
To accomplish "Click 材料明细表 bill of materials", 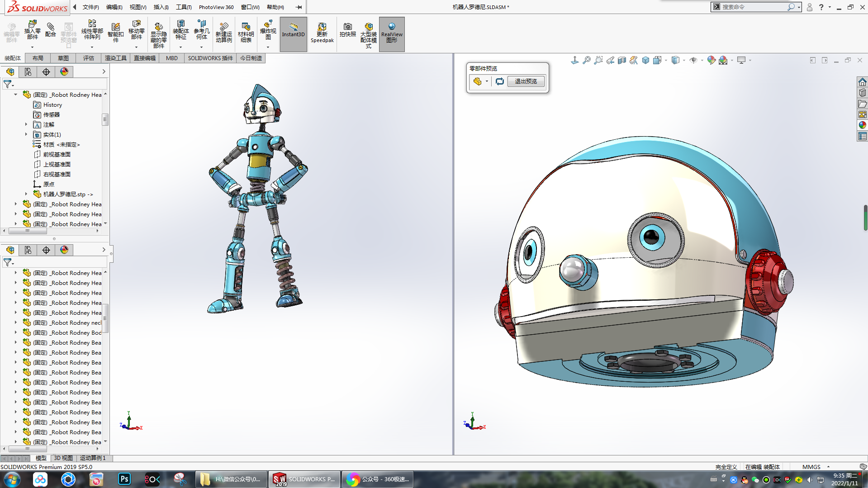I will (x=246, y=33).
